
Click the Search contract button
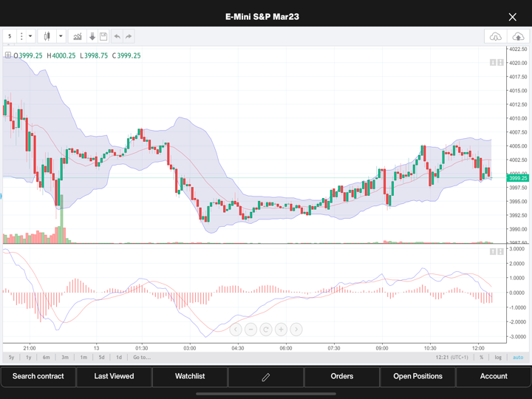38,377
